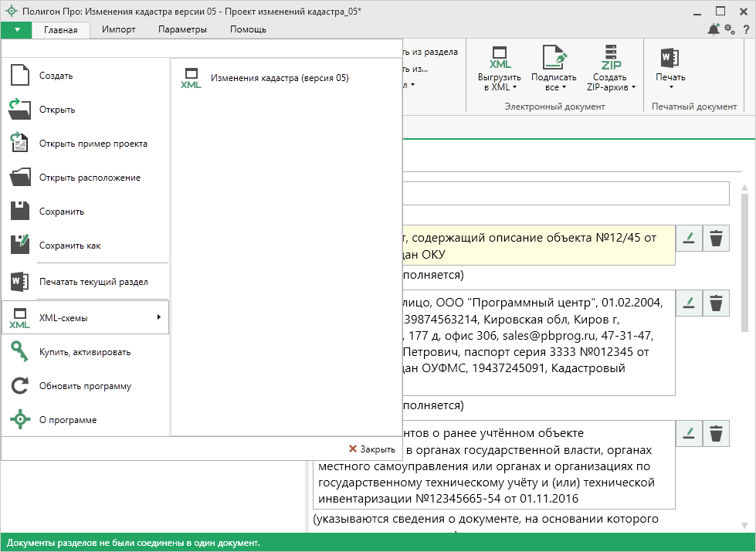The width and height of the screenshot is (756, 552).
Task: Click the Выгрузить в XML icon
Action: pos(499,58)
